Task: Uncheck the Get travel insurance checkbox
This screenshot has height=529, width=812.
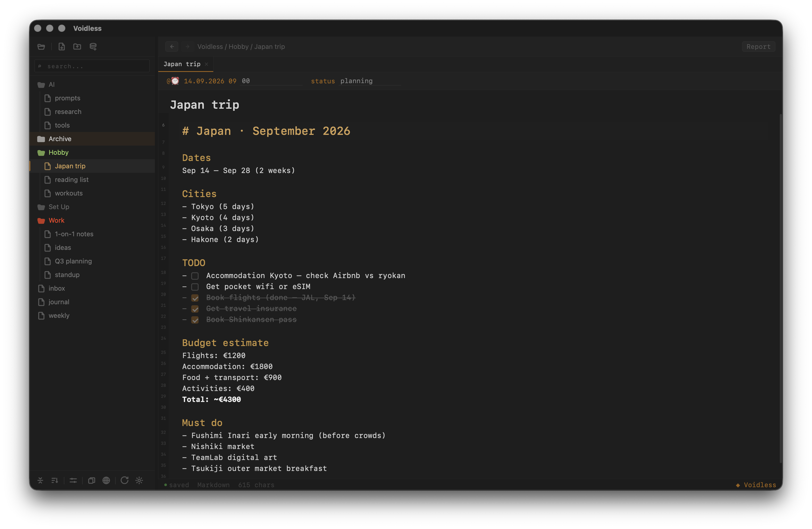Action: click(x=195, y=309)
